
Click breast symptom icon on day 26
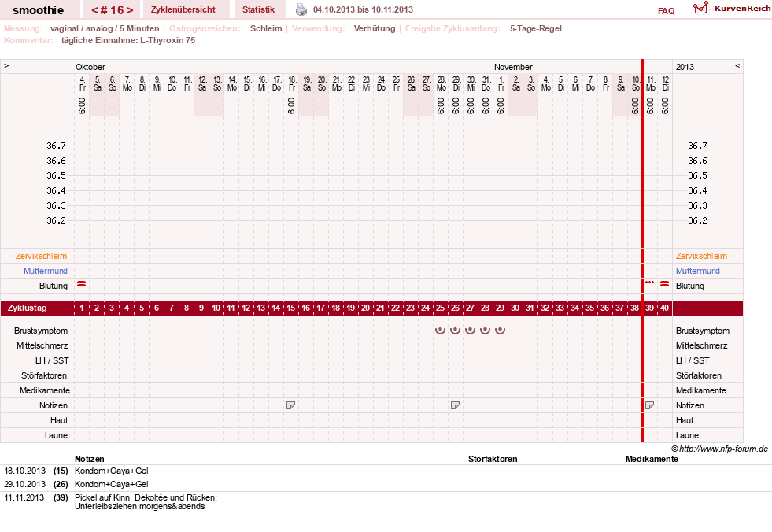tap(455, 330)
